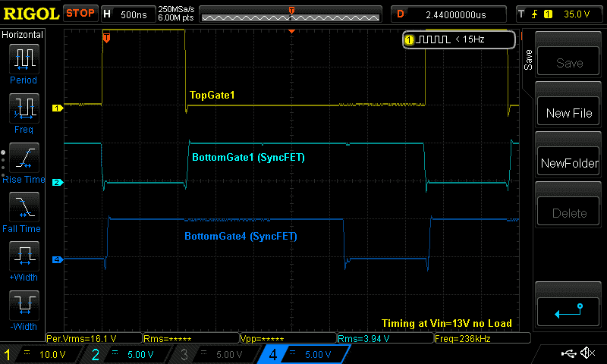Viewport: 607px width, 364px height.
Task: Toggle channel 2 at 5.00 V
Action: pos(127,354)
